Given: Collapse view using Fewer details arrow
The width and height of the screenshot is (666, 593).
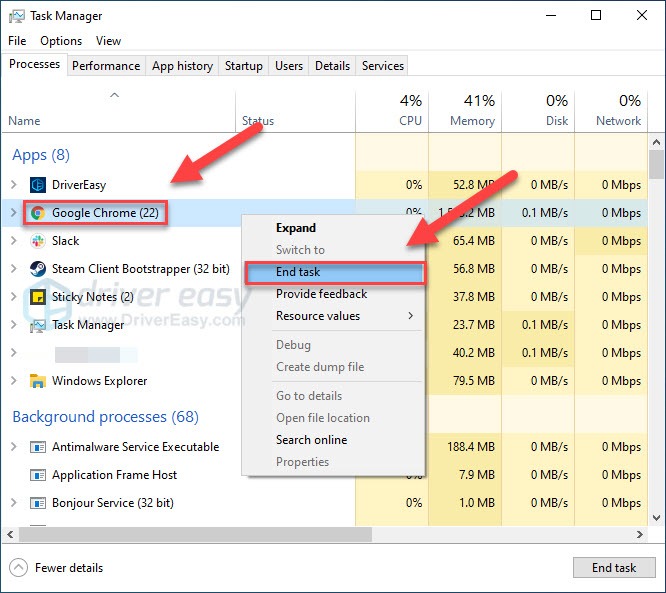Looking at the screenshot, I should [x=18, y=568].
